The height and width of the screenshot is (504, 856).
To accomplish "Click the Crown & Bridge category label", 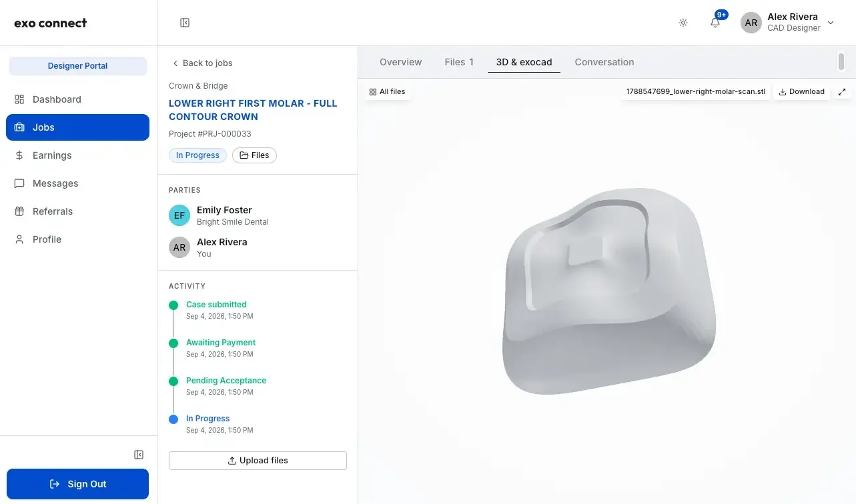I will coord(198,86).
